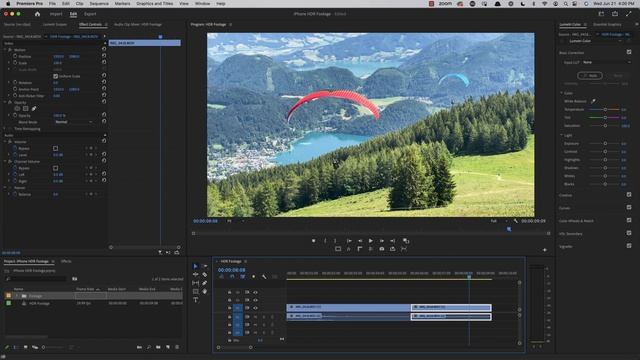
Task: Select the Selection arrow tool
Action: click(196, 266)
